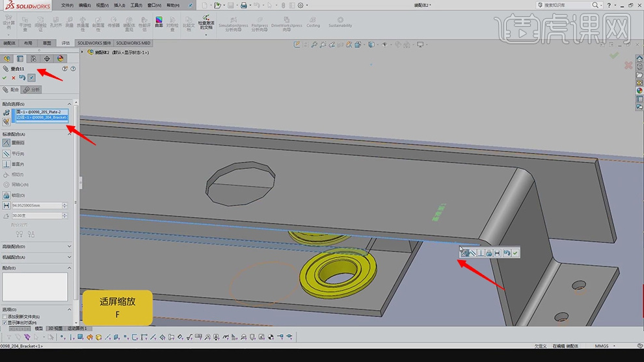
Task: Select the Parallel (平行) mate option
Action: tap(7, 153)
